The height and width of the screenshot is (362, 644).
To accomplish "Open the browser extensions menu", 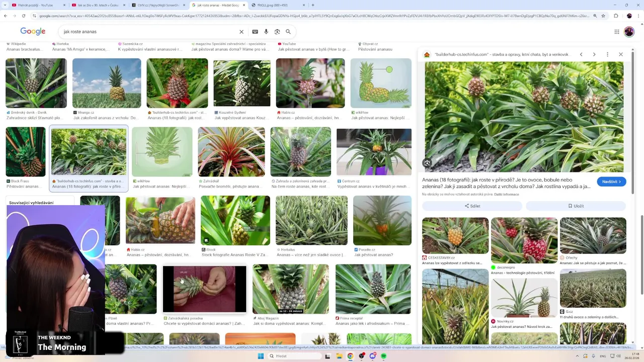I will click(616, 16).
